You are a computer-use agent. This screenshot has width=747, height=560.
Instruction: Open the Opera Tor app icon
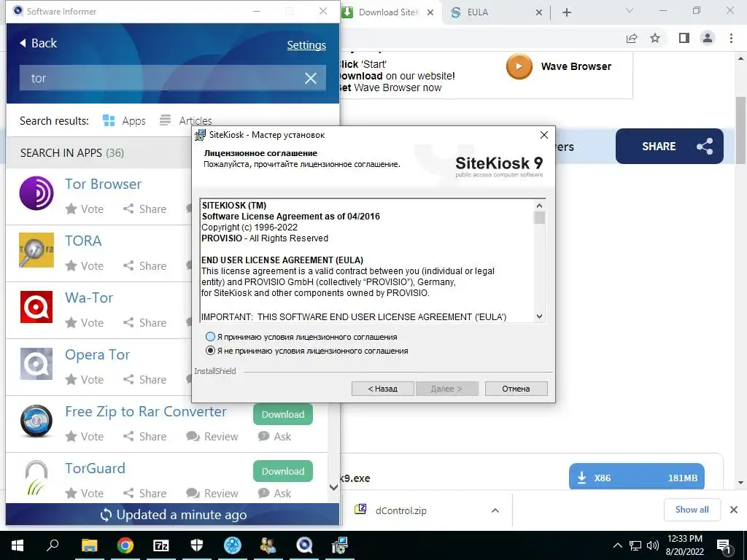coord(36,364)
